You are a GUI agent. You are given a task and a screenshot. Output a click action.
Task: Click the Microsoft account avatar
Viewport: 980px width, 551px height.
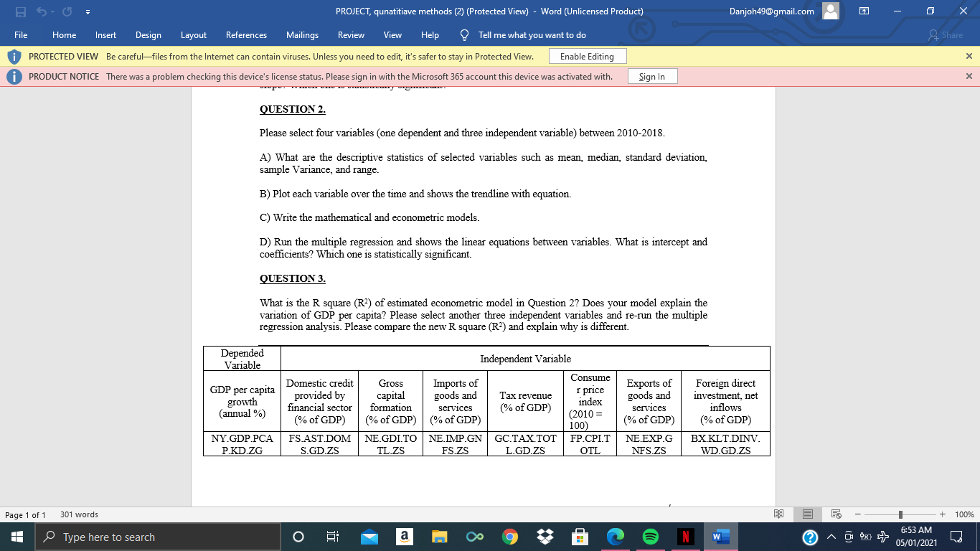click(x=830, y=11)
